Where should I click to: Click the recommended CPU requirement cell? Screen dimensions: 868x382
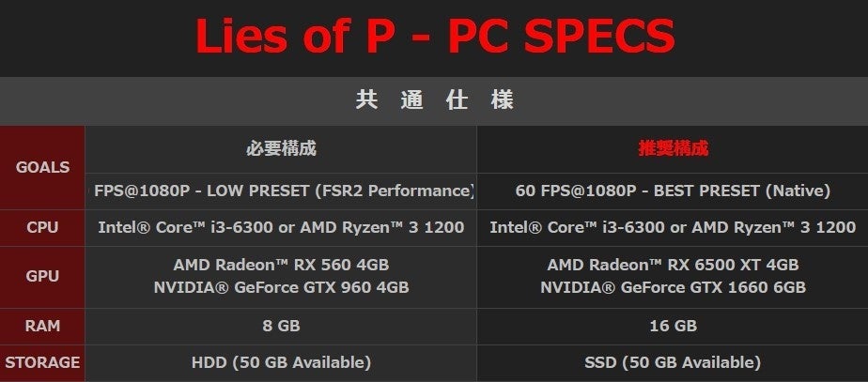pyautogui.click(x=673, y=226)
